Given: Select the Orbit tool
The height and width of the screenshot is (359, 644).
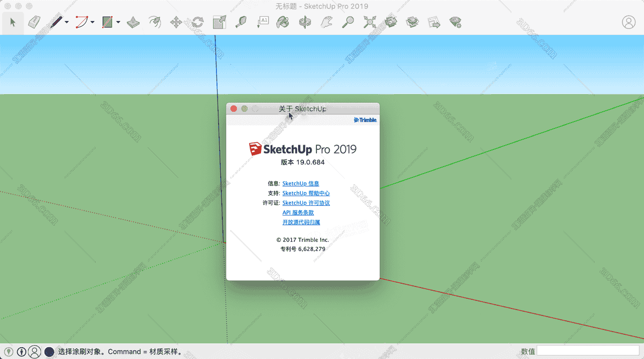Looking at the screenshot, I should point(305,22).
